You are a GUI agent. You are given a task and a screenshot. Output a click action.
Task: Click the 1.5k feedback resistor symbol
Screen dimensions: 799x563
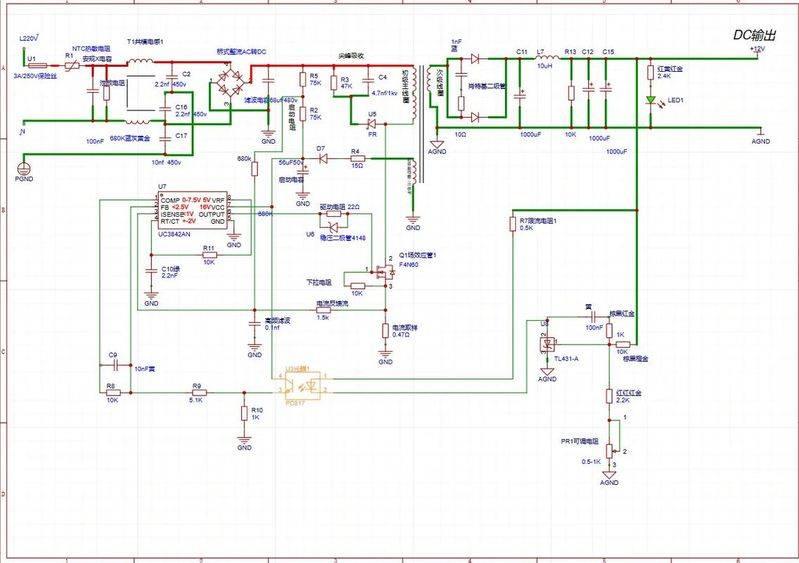pyautogui.click(x=323, y=310)
